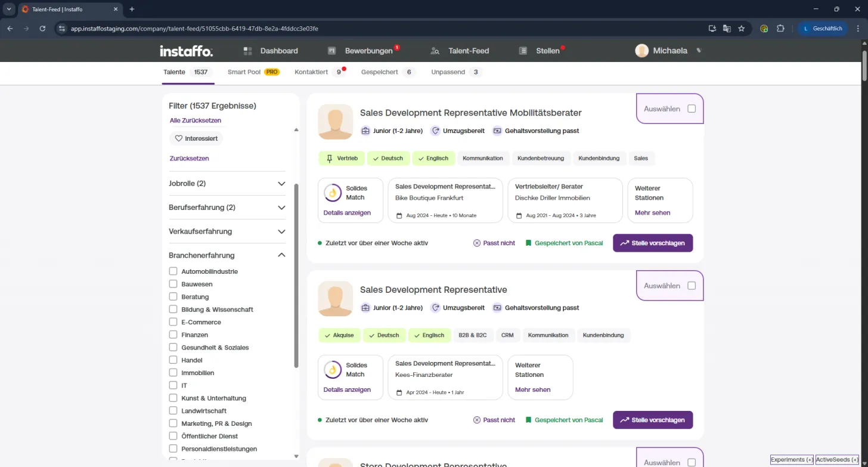Collapse the Branchenerfahrung filter section

coord(228,255)
